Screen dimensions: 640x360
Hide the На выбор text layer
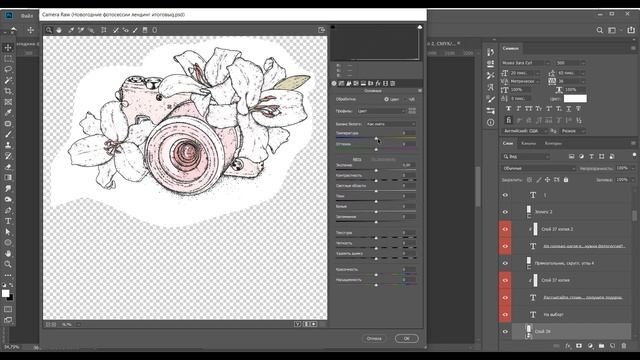point(505,314)
